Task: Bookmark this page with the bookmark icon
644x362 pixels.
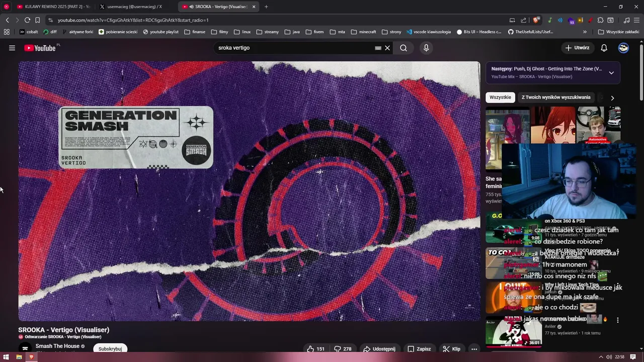Action: pyautogui.click(x=37, y=20)
